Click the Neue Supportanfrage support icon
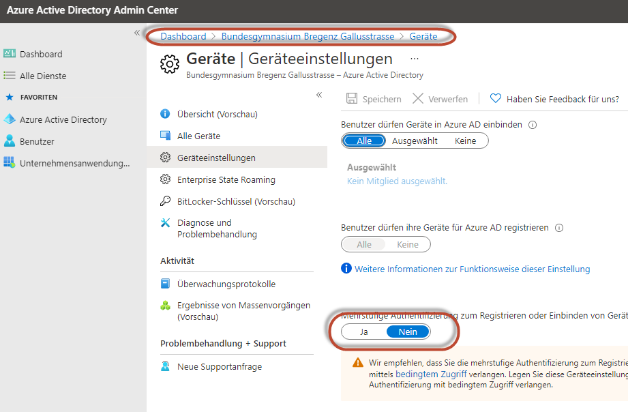 pos(165,366)
